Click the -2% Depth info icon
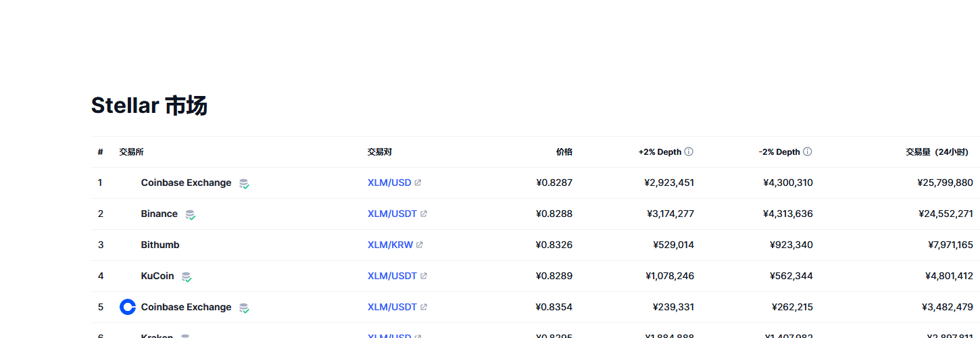 808,152
